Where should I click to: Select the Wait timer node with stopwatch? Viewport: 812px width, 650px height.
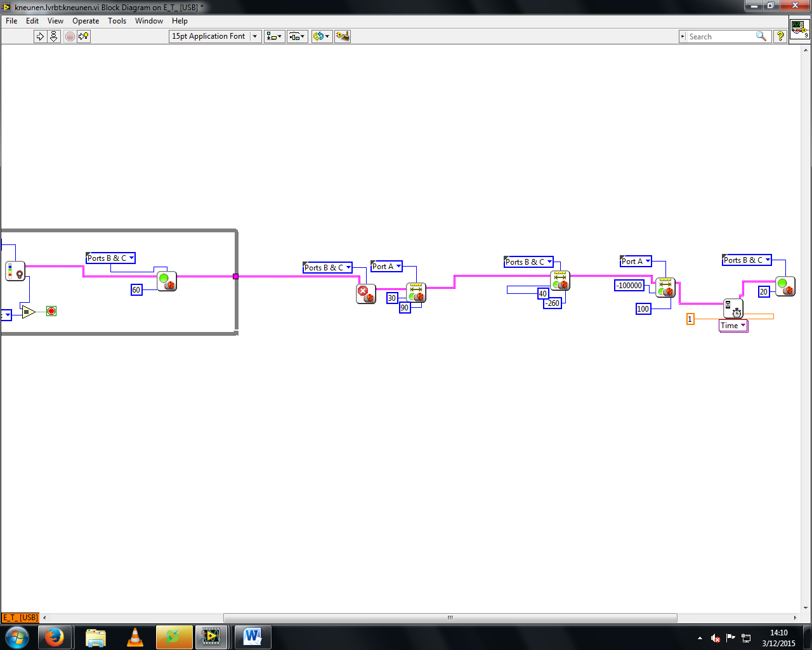tap(733, 309)
